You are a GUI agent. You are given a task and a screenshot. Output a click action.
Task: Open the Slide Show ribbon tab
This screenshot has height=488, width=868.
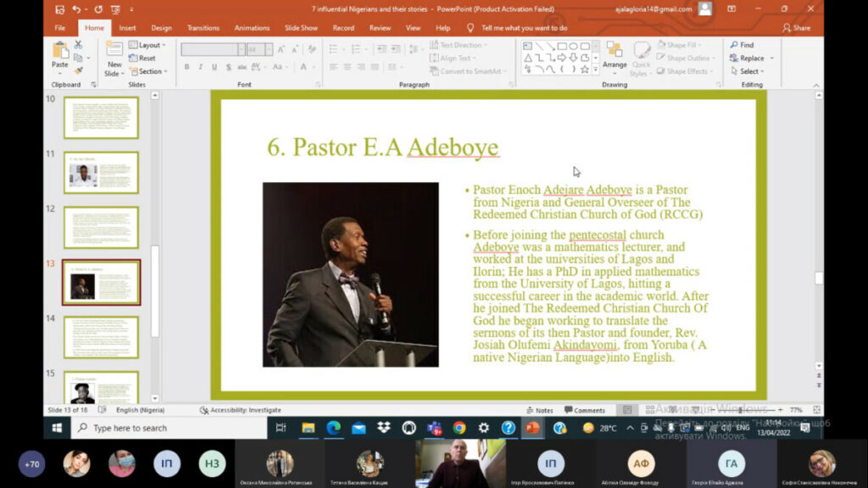(x=301, y=28)
